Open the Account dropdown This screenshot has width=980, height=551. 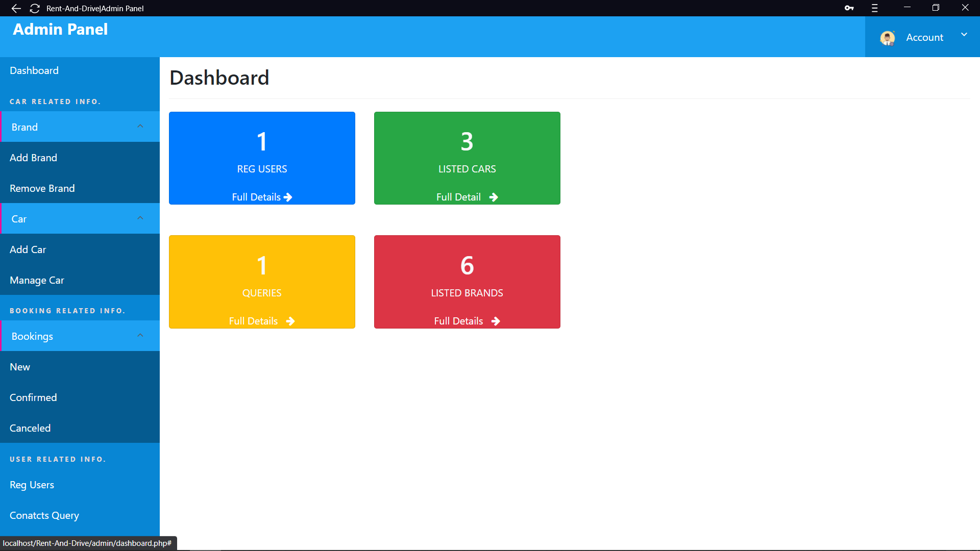click(964, 34)
